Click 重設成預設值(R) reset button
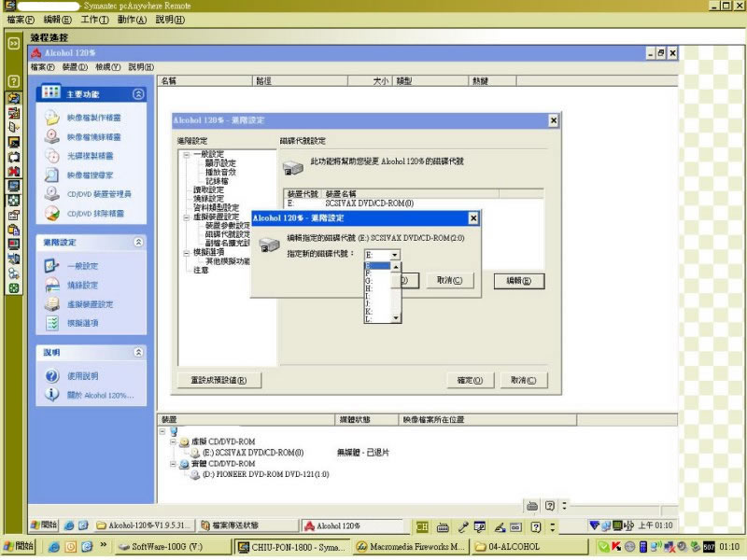 coord(219,381)
